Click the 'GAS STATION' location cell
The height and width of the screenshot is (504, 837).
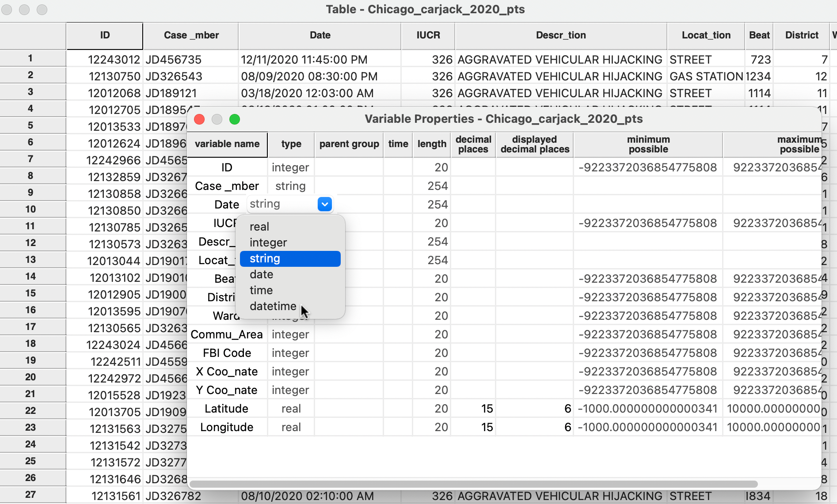(x=706, y=76)
